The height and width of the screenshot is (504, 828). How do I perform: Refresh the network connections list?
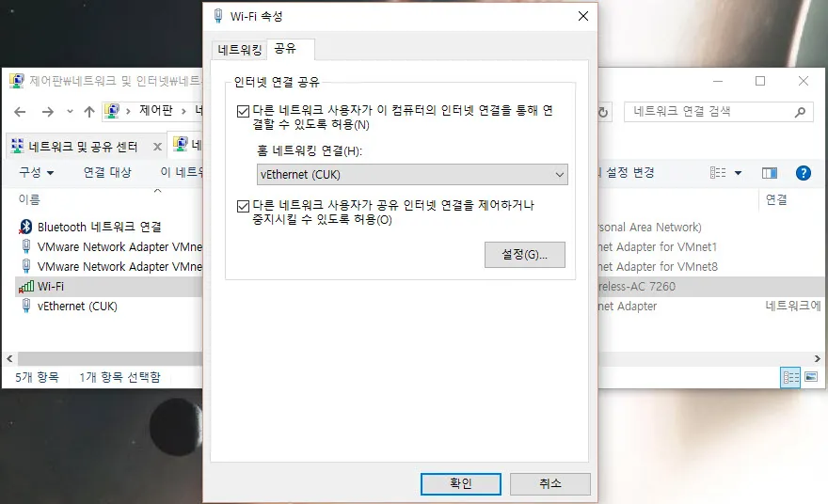pyautogui.click(x=603, y=112)
